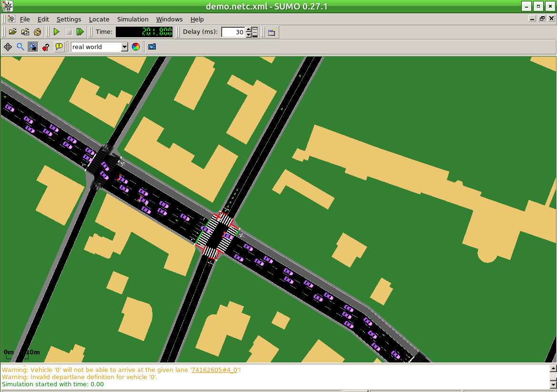Stop the simulation with the stop button
This screenshot has width=557, height=392.
tap(68, 32)
